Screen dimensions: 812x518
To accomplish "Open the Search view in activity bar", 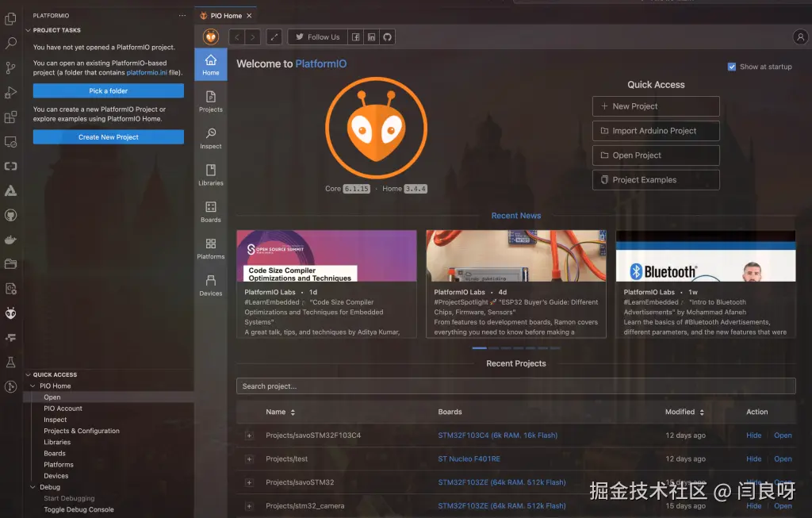I will pos(10,43).
